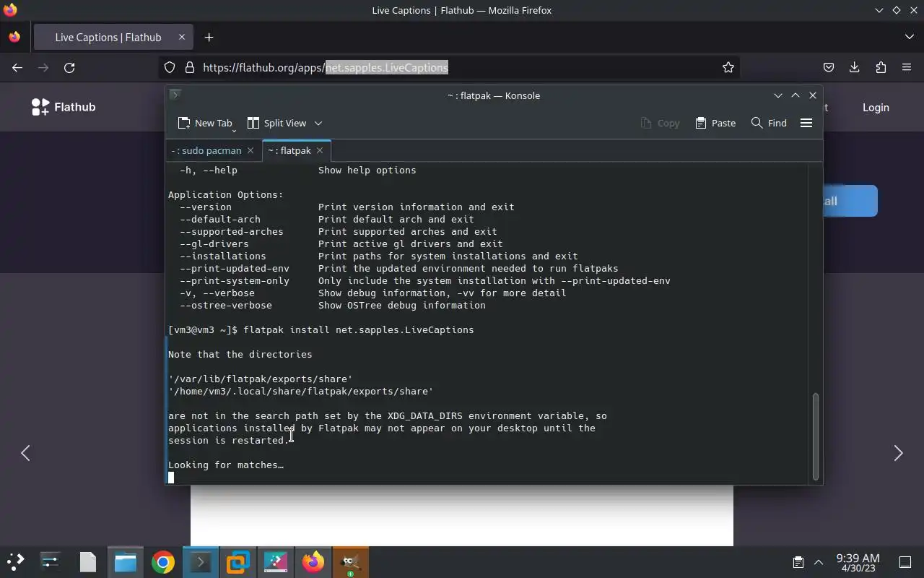Click the Konsole terminal scrollbar handle
Viewport: 924px width, 578px height.
816,436
